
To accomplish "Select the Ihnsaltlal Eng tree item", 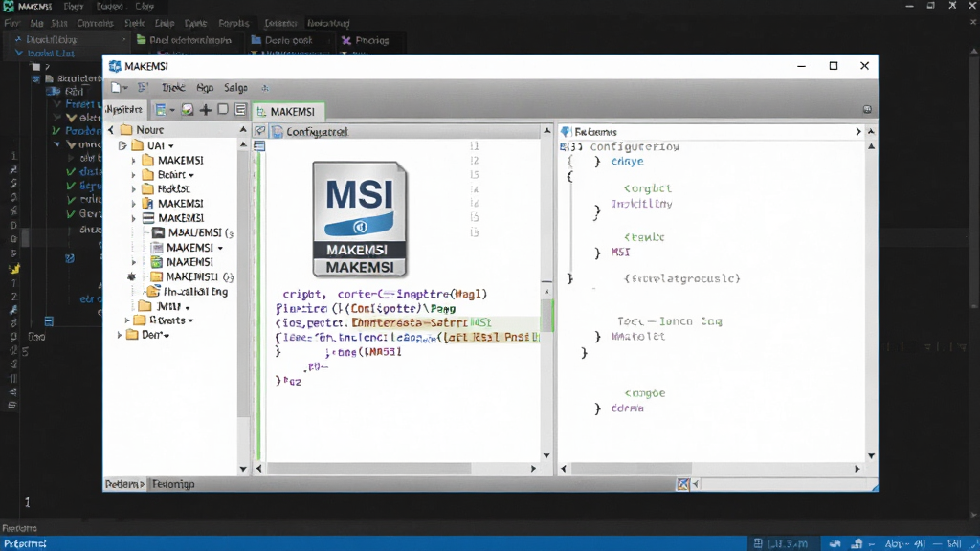I will point(189,292).
